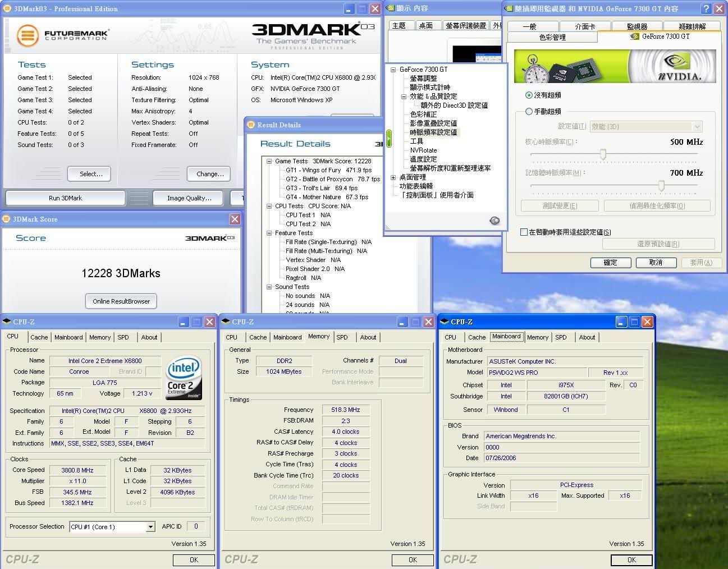
Task: Click the memory clock 700 MHz slider thumb
Action: pyautogui.click(x=661, y=186)
